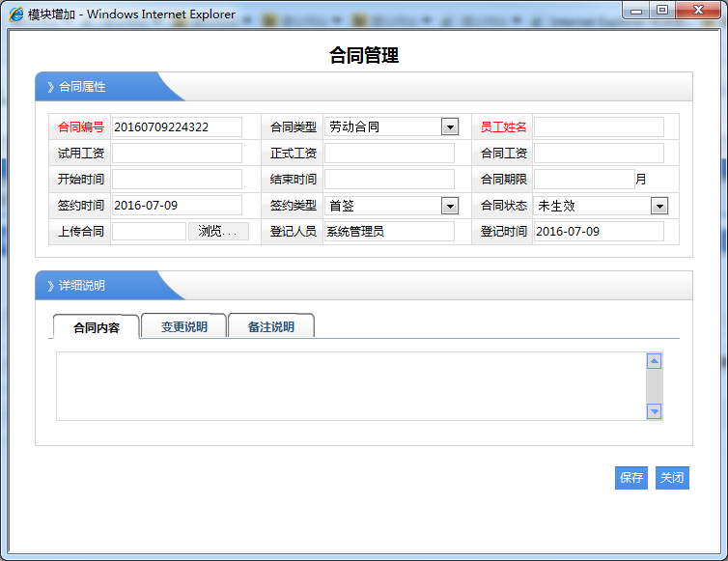Image resolution: width=728 pixels, height=561 pixels.
Task: Switch to the 合同内容 tab
Action: point(97,326)
